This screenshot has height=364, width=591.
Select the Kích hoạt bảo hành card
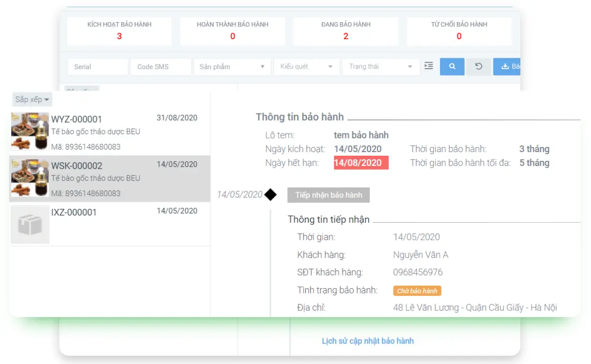pos(119,30)
